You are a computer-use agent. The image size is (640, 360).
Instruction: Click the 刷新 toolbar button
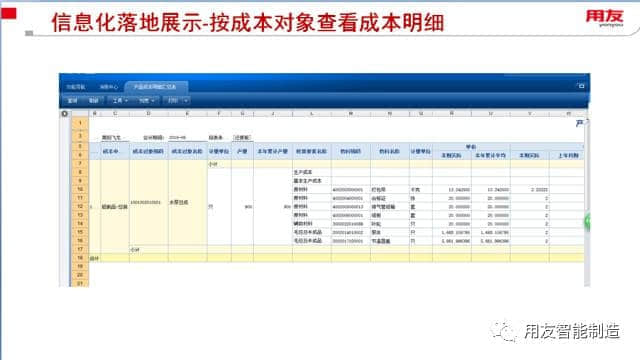pyautogui.click(x=94, y=100)
